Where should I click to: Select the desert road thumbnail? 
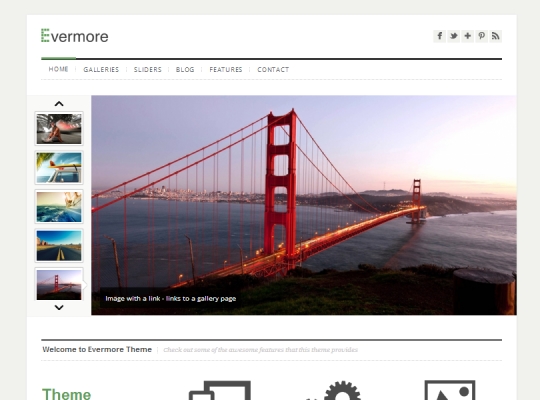tap(59, 246)
